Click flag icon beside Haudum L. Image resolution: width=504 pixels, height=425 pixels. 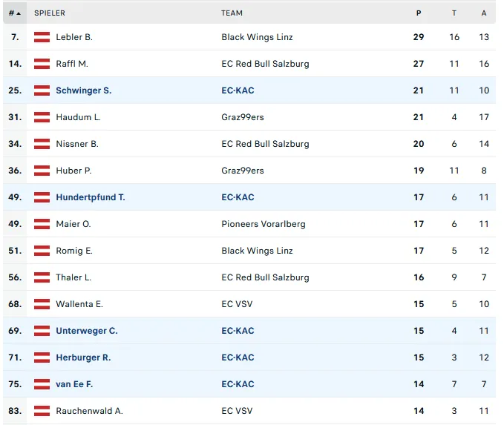pyautogui.click(x=42, y=117)
